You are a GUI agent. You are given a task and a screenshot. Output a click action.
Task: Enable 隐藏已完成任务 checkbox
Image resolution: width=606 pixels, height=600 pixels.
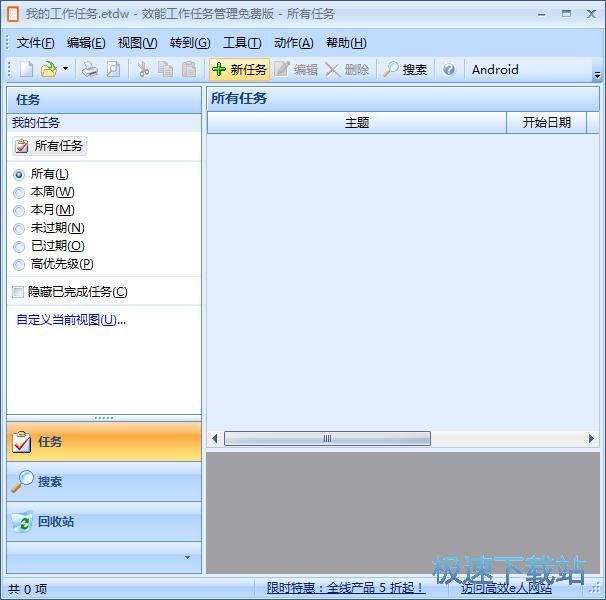17,292
